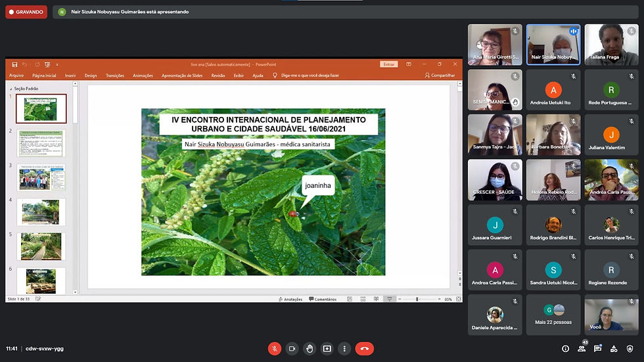This screenshot has height=362, width=644.
Task: Click the Compartilhar button in PowerPoint
Action: click(x=440, y=76)
